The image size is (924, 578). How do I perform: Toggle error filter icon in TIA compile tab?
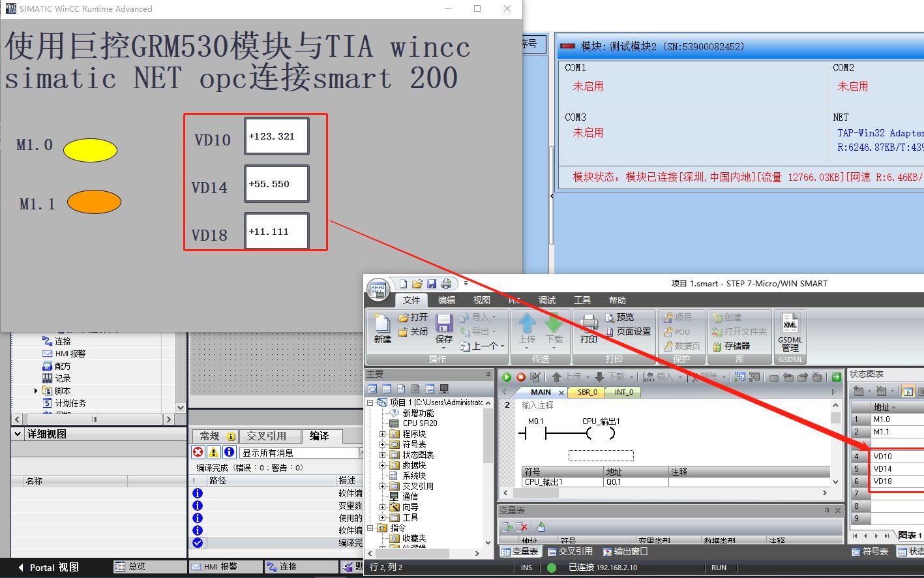tap(198, 452)
